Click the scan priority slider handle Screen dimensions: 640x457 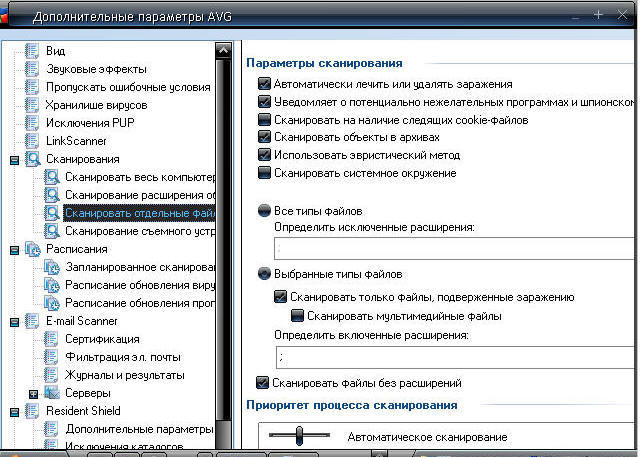click(298, 435)
